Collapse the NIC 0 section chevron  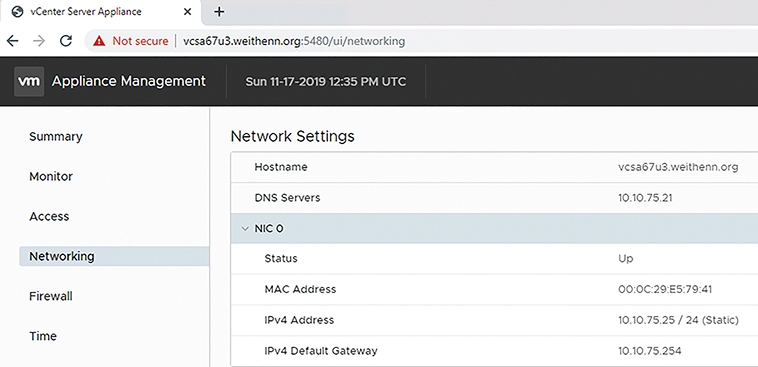pyautogui.click(x=245, y=229)
